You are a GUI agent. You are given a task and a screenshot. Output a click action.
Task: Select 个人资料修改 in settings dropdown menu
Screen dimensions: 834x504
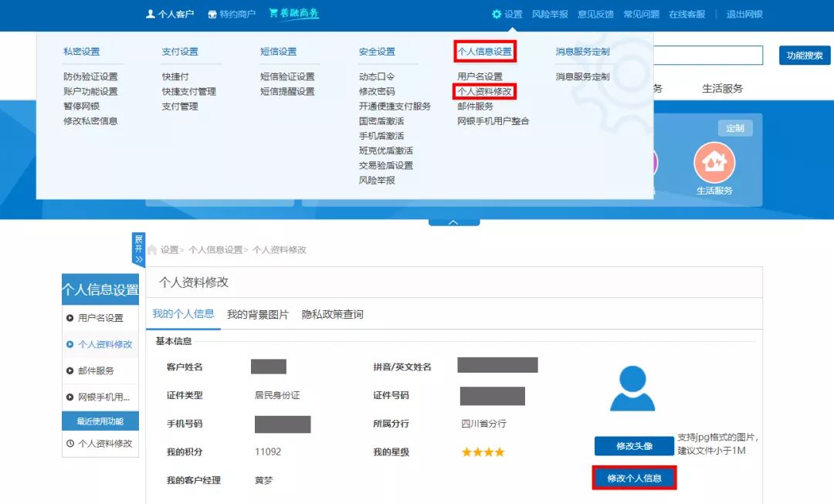click(484, 91)
